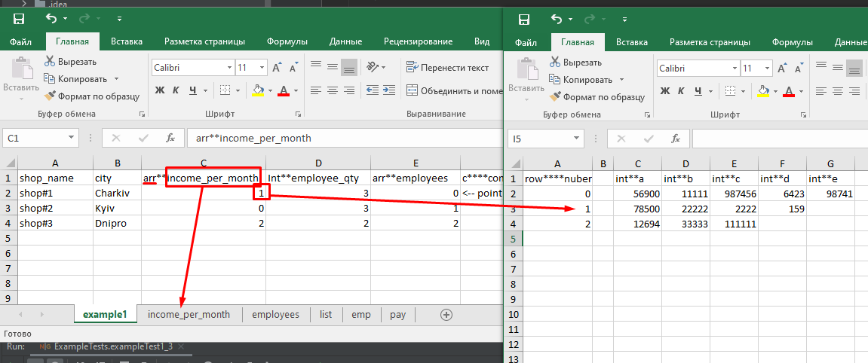Screen dimensions: 868x363
Task: Expand Name Box dropdown showing C1
Action: tap(71, 138)
